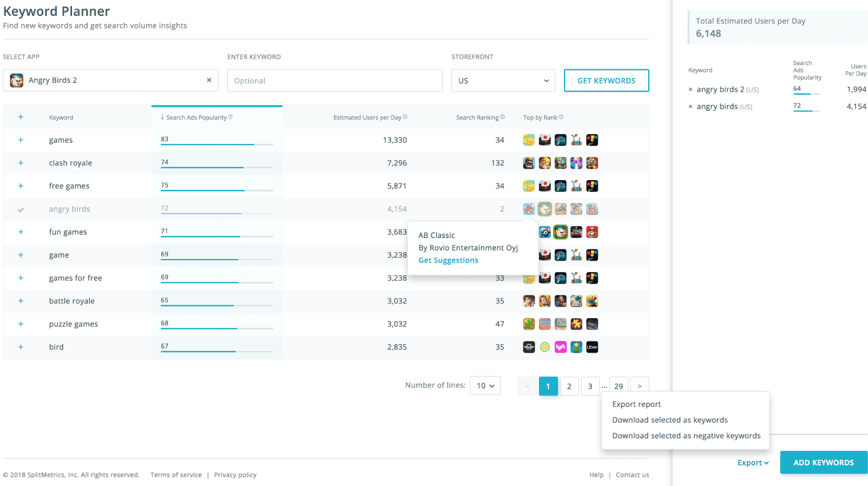The width and height of the screenshot is (868, 486).
Task: Open the first top-ranked app icon for 'clash royale'
Action: point(529,163)
